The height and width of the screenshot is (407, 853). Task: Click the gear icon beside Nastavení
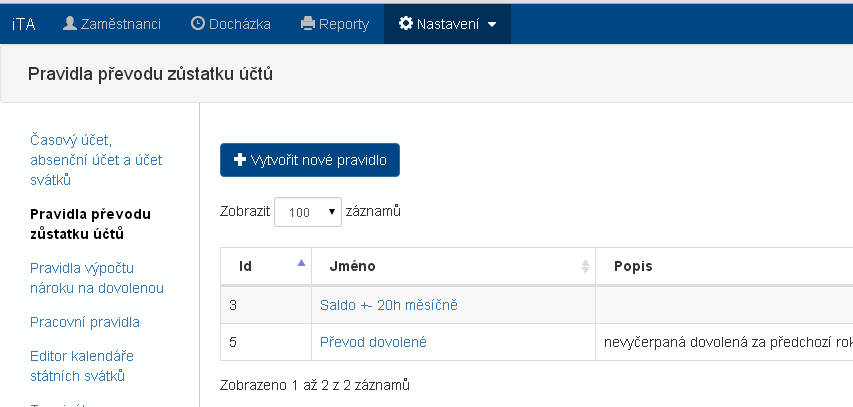pos(405,23)
